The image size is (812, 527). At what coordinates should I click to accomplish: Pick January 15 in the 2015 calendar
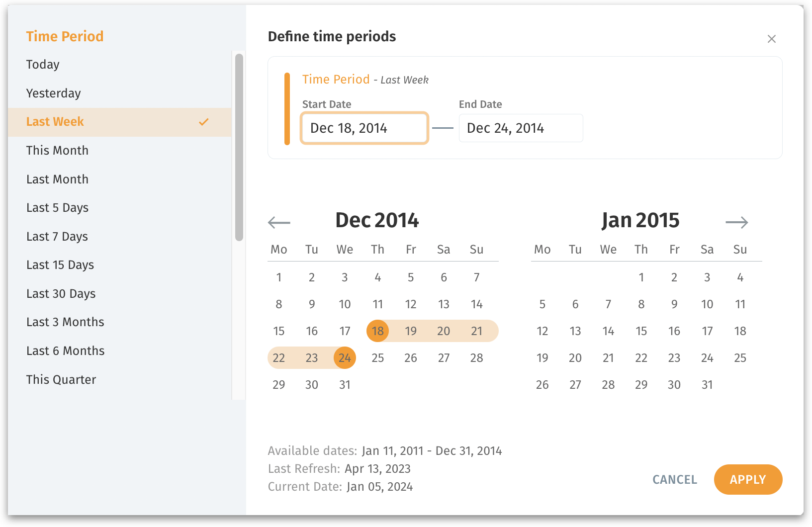[641, 331]
